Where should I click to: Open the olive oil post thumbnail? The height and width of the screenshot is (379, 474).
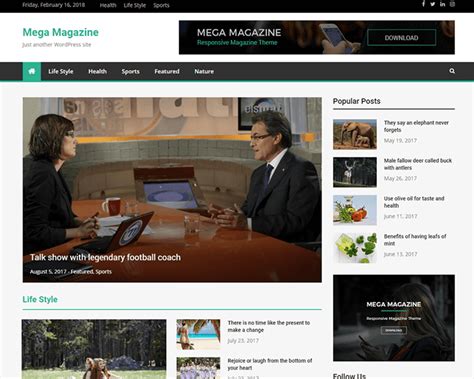coord(355,210)
